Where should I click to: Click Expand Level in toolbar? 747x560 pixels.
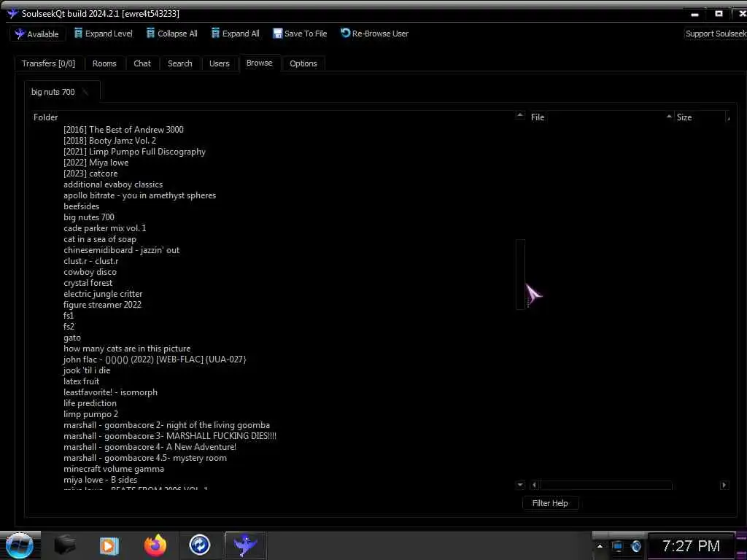point(104,34)
